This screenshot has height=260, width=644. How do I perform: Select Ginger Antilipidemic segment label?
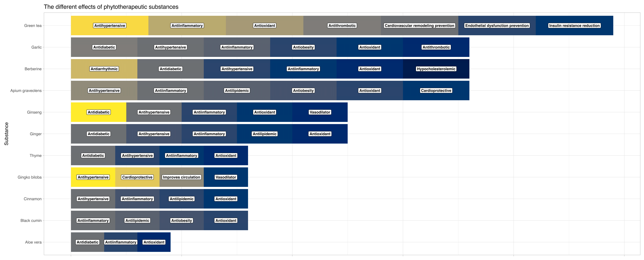pyautogui.click(x=264, y=134)
